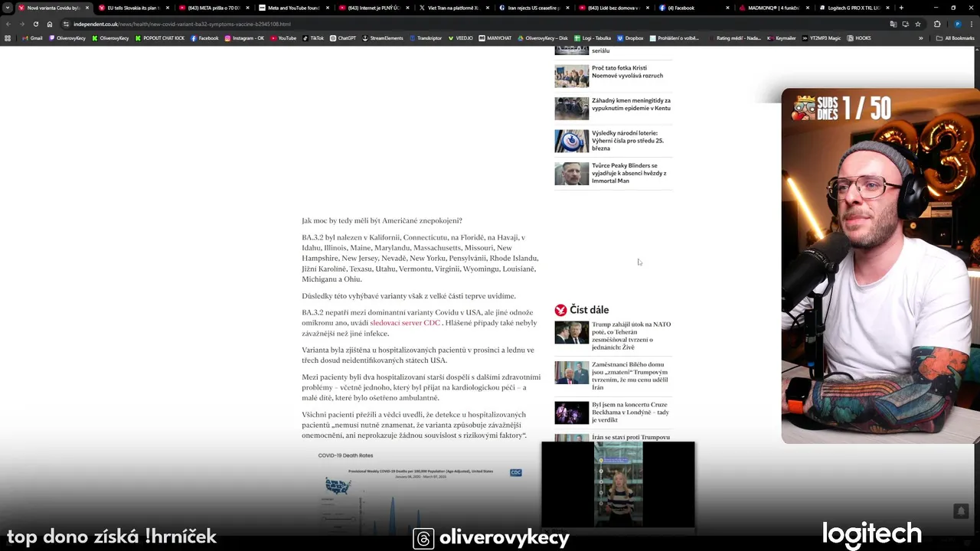
Task: Click the national lottery article thumbnail
Action: click(571, 141)
